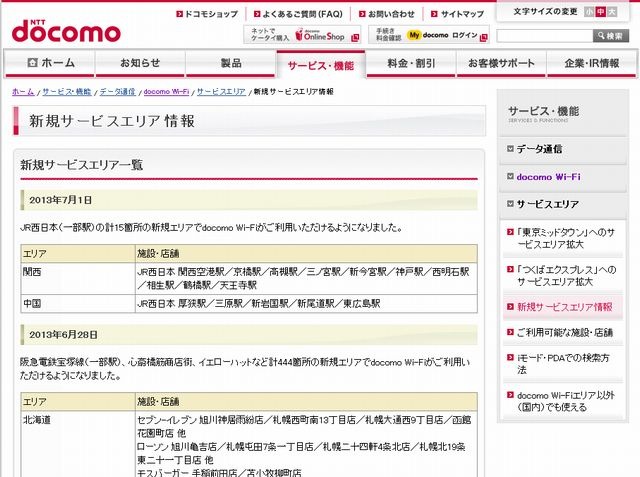The height and width of the screenshot is (477, 640).
Task: Open the 料金・割引 tab
Action: point(411,63)
